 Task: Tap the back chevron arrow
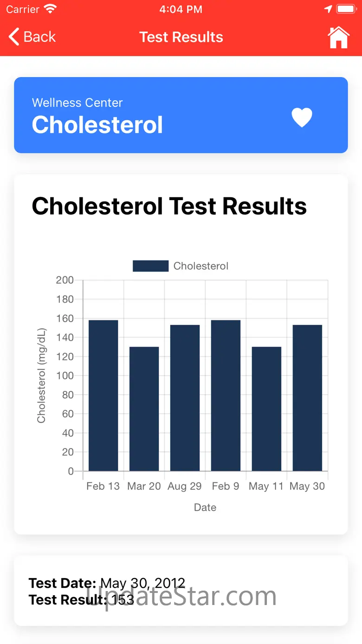pos(14,37)
